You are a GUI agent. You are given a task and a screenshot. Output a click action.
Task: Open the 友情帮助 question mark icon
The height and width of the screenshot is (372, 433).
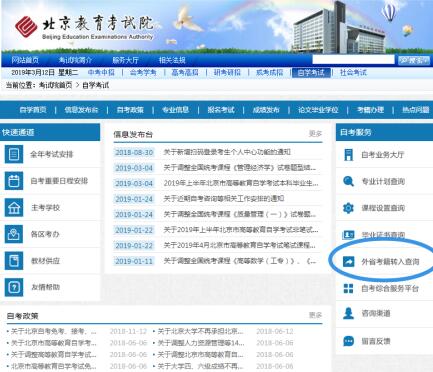(14, 287)
